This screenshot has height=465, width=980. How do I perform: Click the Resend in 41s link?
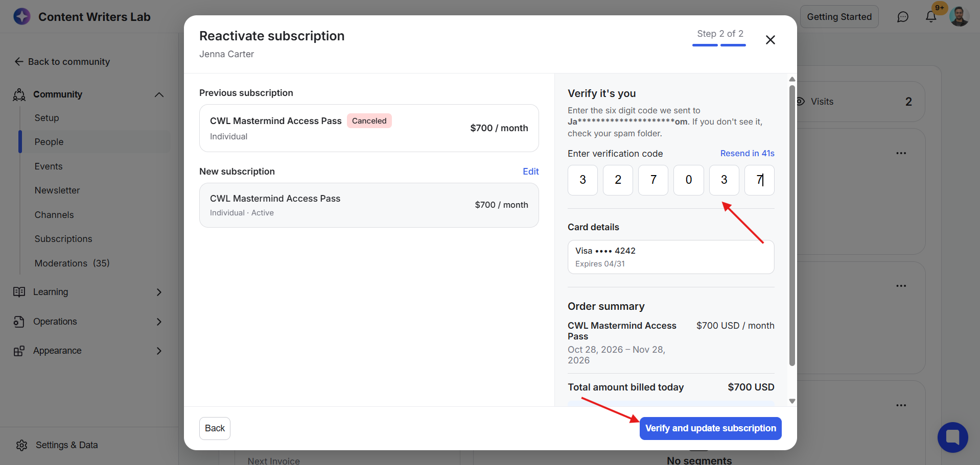click(748, 153)
